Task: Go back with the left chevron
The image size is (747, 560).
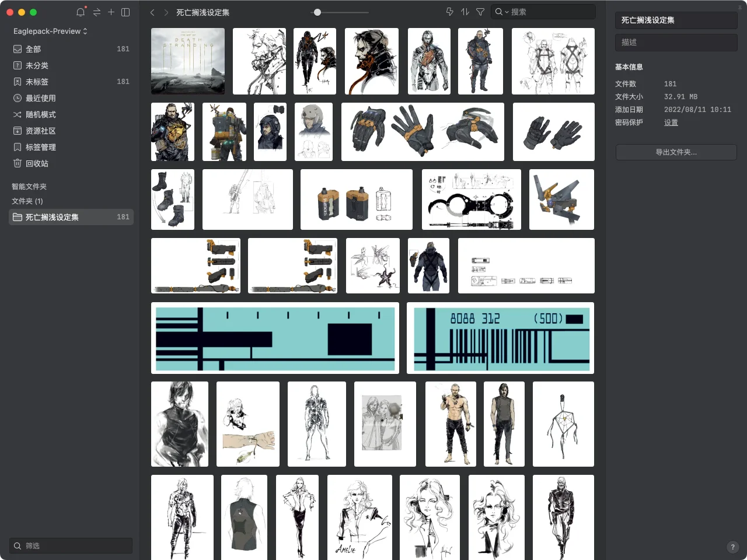Action: coord(152,12)
